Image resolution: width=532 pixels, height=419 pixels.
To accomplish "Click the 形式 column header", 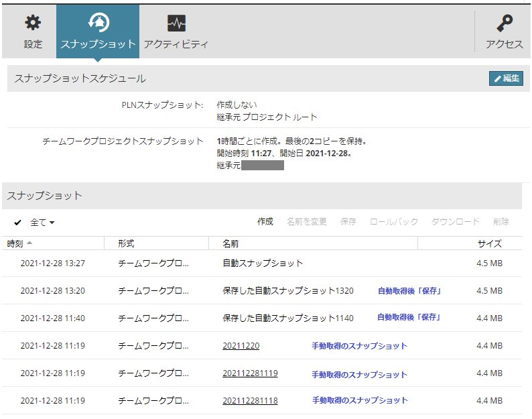I will pyautogui.click(x=126, y=243).
